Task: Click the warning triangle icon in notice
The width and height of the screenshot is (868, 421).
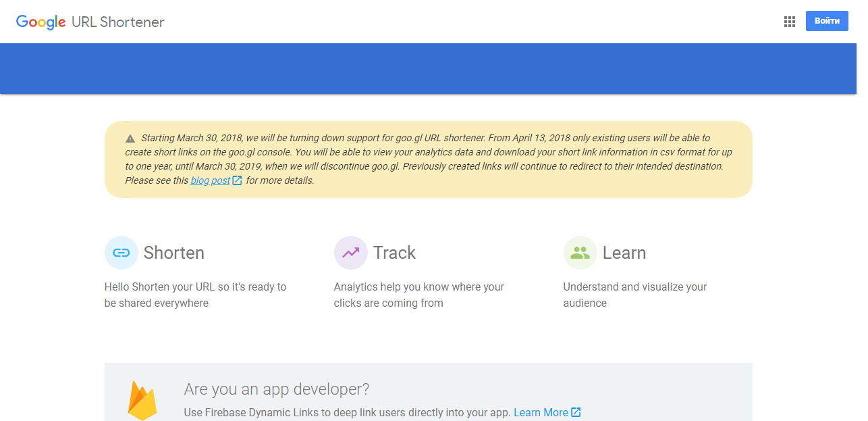Action: 130,139
